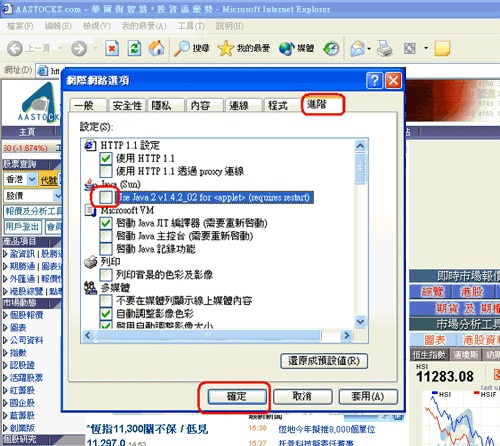Screen dimensions: 500x446
Task: Open the 香港 market dropdown
Action: [32, 180]
